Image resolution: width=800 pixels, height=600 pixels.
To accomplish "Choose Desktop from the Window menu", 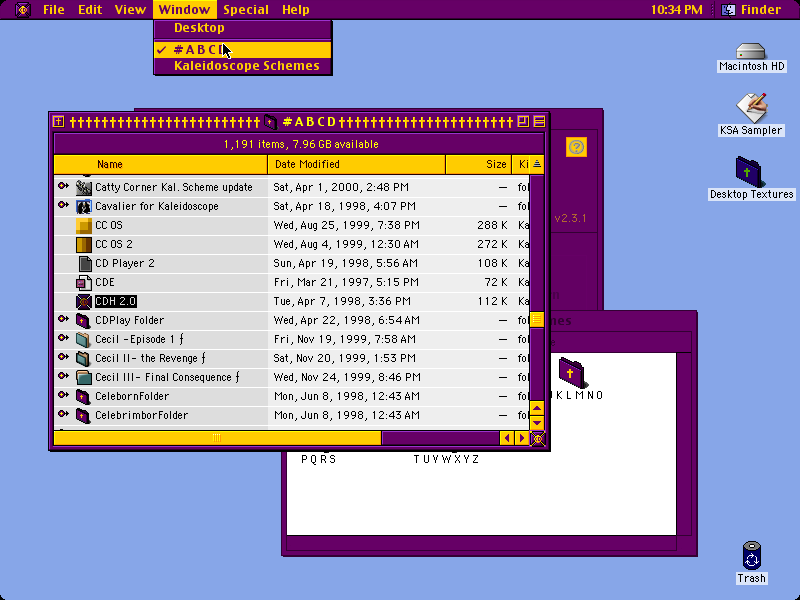I will click(243, 28).
